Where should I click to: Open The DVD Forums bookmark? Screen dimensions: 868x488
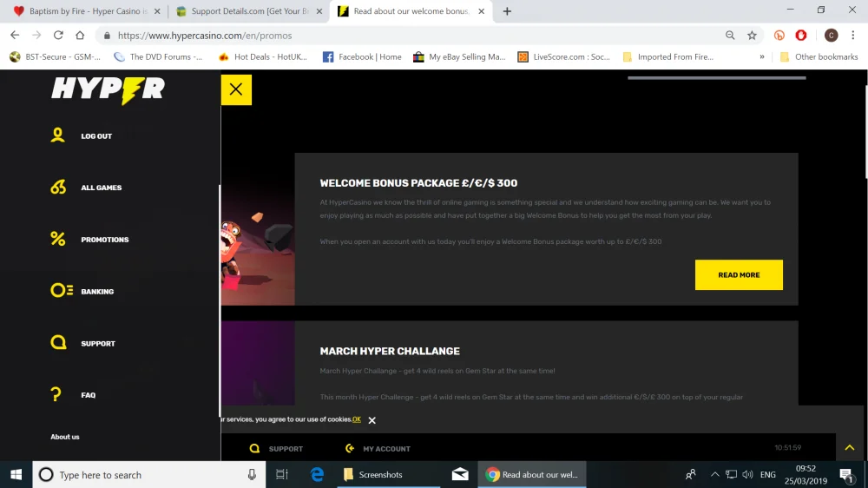(x=158, y=56)
